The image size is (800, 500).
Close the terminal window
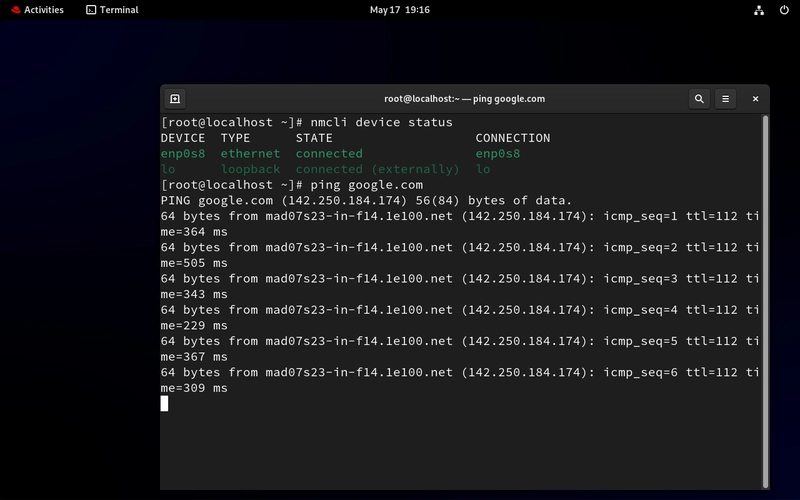click(x=756, y=99)
